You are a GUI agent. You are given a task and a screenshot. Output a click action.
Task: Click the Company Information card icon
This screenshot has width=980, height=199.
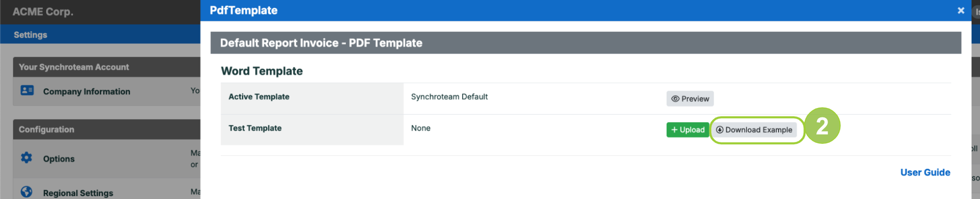pos(27,90)
